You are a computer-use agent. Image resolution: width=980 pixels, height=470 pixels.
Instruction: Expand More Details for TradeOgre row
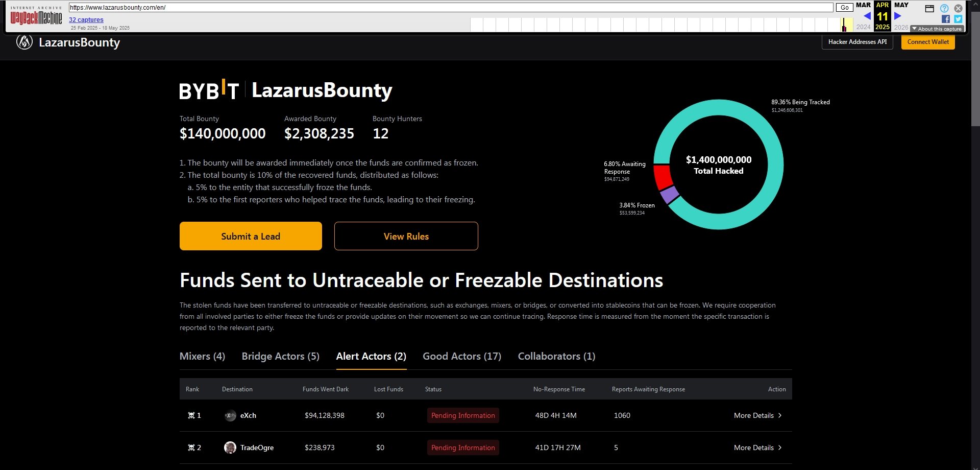pos(757,448)
